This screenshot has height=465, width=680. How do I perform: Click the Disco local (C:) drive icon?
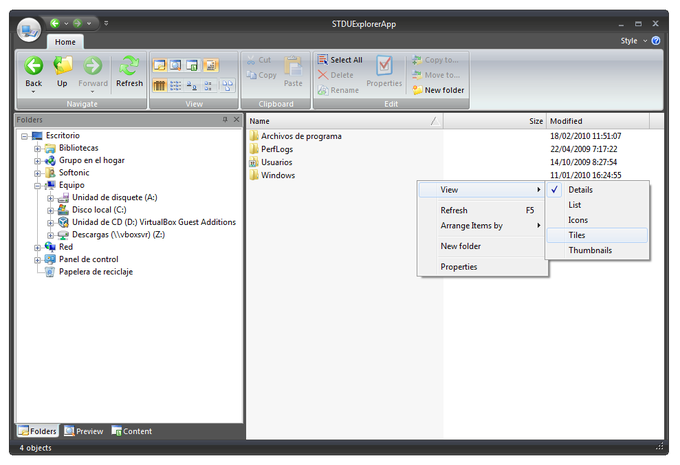pyautogui.click(x=63, y=210)
